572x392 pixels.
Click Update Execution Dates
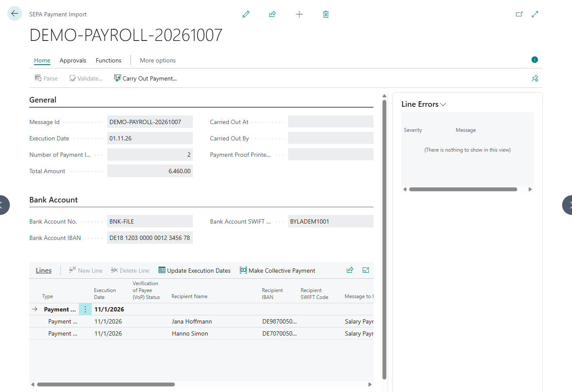(195, 271)
